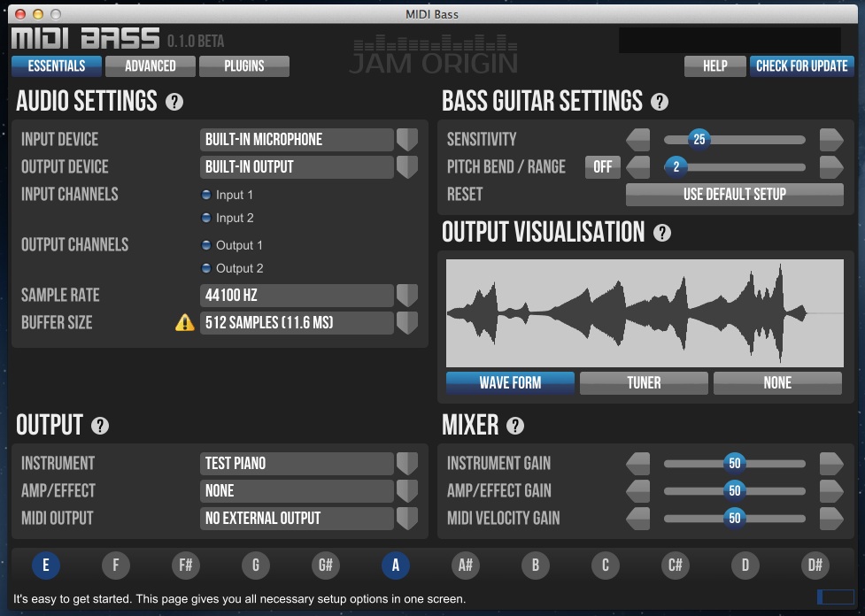Decrease Instrument Gain left arrow
This screenshot has width=865, height=616.
(638, 463)
